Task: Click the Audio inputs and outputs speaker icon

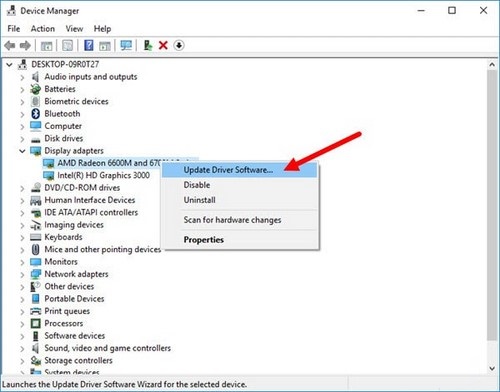Action: (35, 77)
